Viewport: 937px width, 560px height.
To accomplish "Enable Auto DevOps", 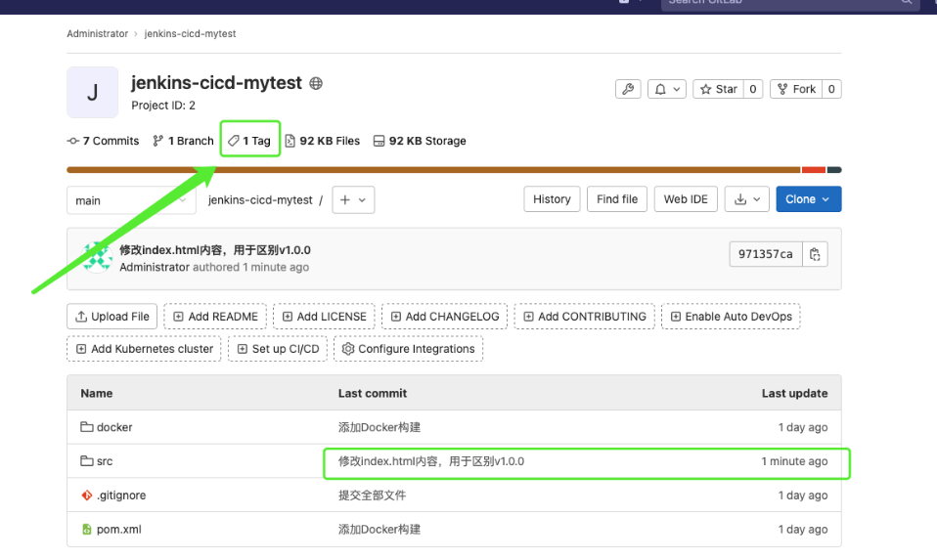I will coord(731,317).
